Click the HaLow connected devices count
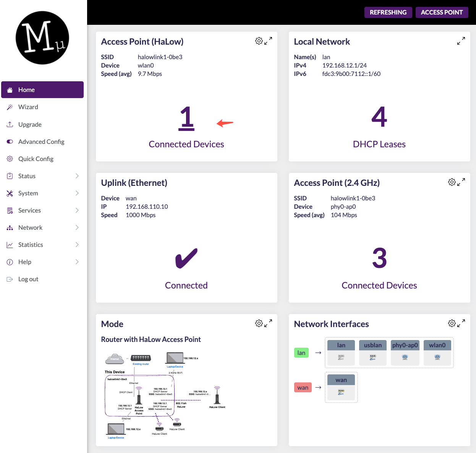476x453 pixels. [186, 118]
